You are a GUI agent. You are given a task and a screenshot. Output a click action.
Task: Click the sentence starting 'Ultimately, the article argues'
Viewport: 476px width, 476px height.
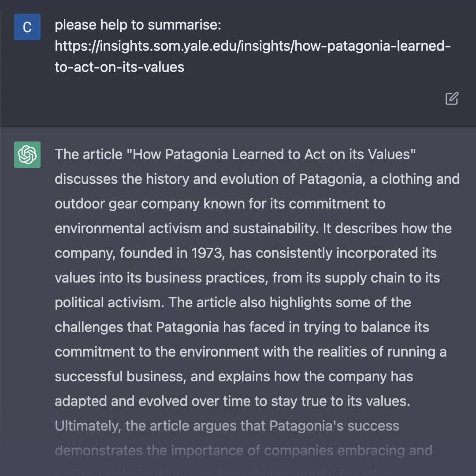(227, 426)
